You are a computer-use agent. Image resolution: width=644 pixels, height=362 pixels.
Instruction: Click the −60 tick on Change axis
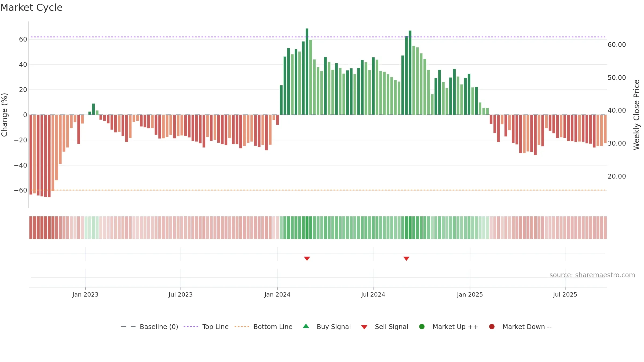(21, 190)
